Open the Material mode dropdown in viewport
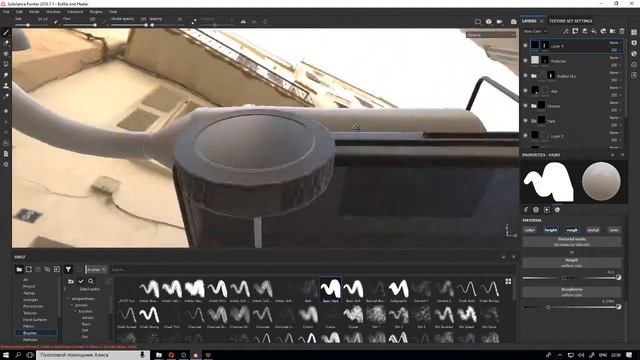640x360 pixels. coord(491,35)
